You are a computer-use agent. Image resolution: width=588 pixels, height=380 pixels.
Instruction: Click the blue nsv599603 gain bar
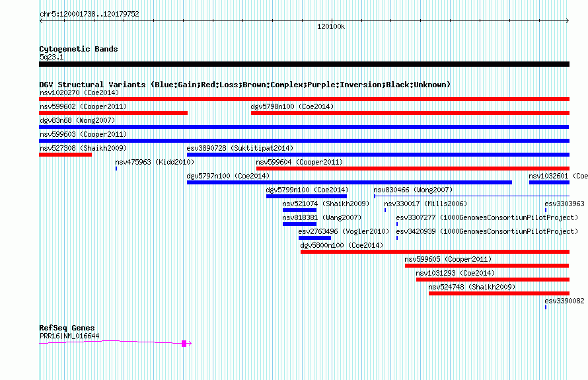[304, 141]
